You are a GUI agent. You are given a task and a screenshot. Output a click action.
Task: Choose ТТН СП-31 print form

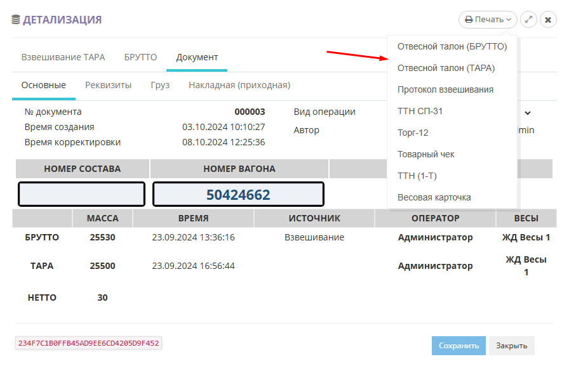(420, 111)
